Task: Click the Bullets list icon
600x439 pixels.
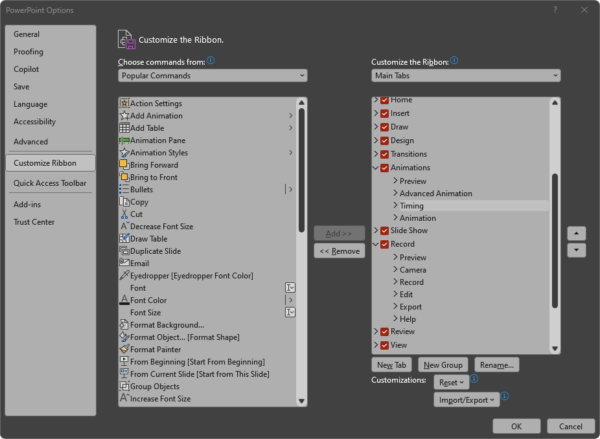Action: [x=124, y=189]
